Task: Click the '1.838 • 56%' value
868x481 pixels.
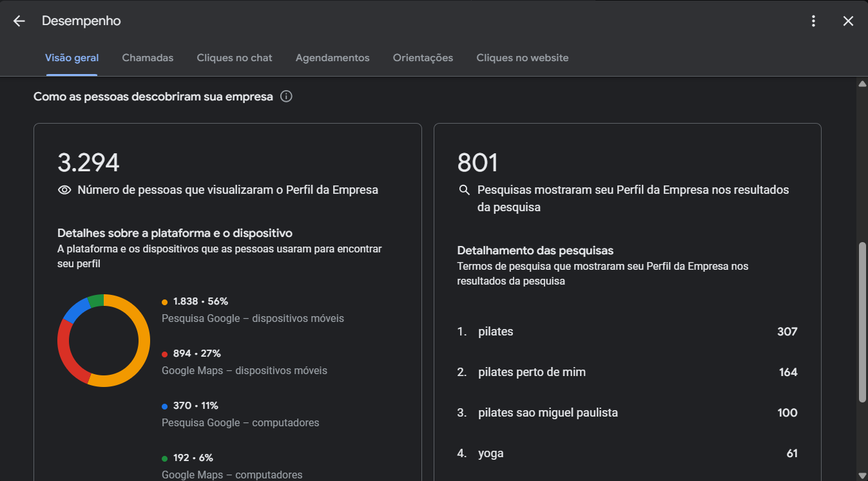Action: (200, 301)
